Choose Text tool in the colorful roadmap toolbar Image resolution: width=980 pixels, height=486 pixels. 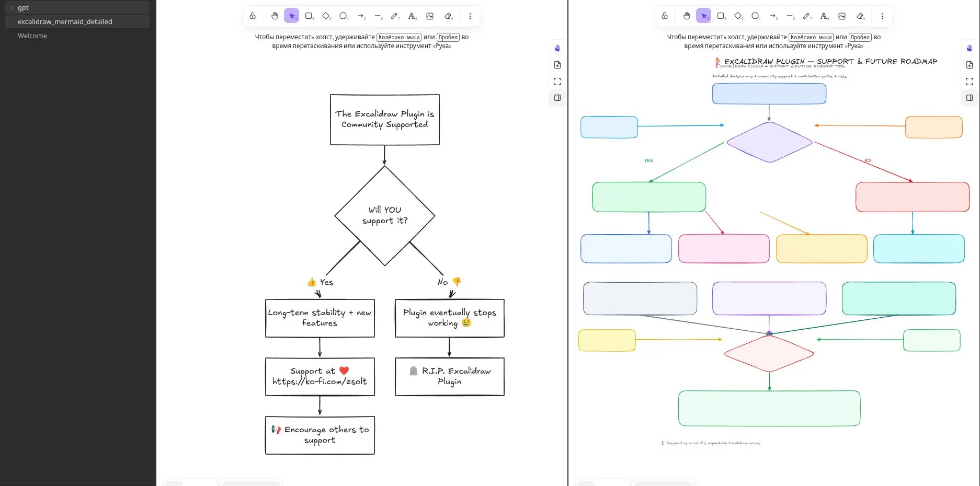coord(825,16)
